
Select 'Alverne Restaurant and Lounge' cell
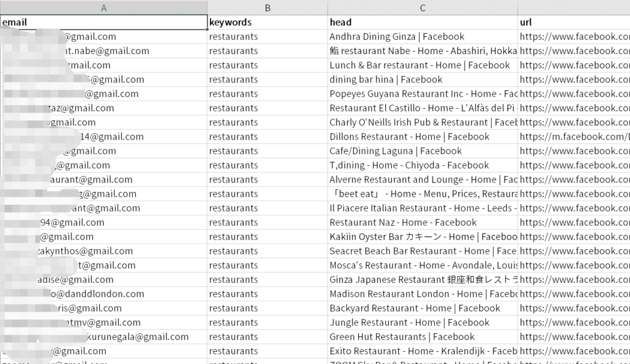pos(423,180)
